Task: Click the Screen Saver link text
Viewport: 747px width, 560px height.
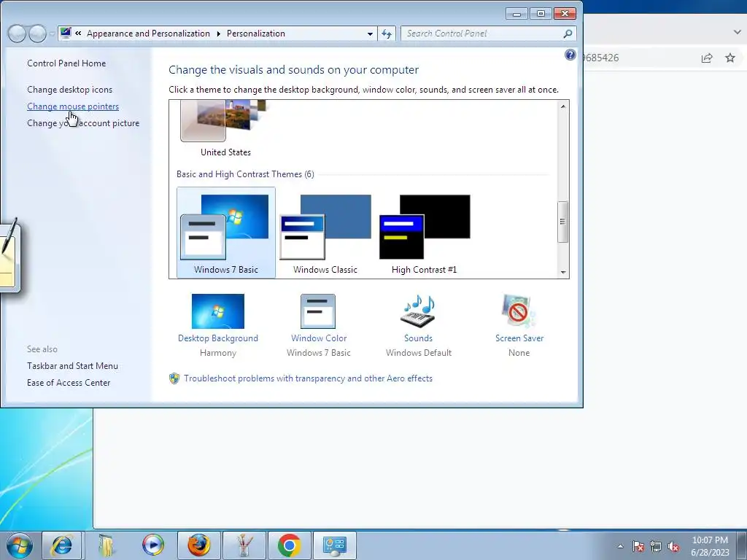Action: [519, 338]
